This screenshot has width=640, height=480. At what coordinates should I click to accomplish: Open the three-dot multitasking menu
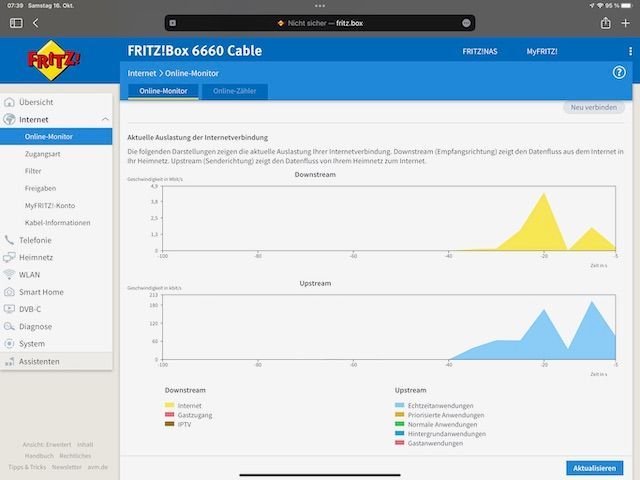[x=320, y=6]
